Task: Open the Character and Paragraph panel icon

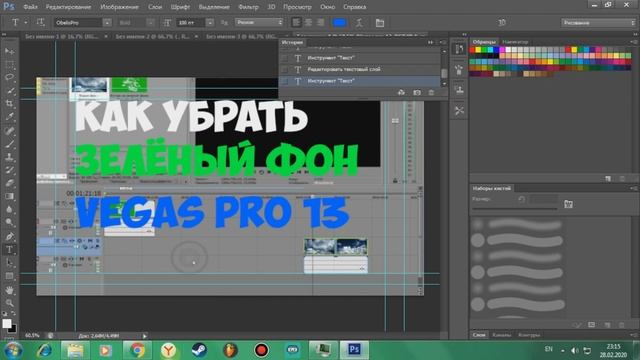Action: tap(380, 23)
